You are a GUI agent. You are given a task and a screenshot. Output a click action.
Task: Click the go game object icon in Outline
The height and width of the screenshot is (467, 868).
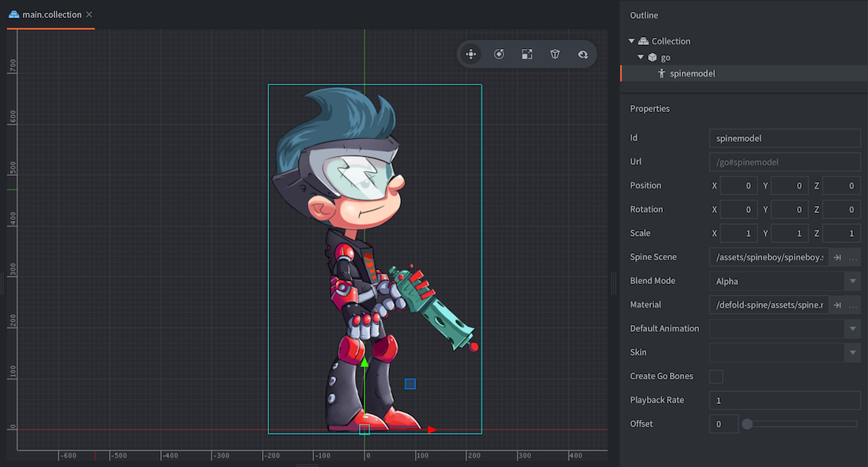tap(653, 57)
